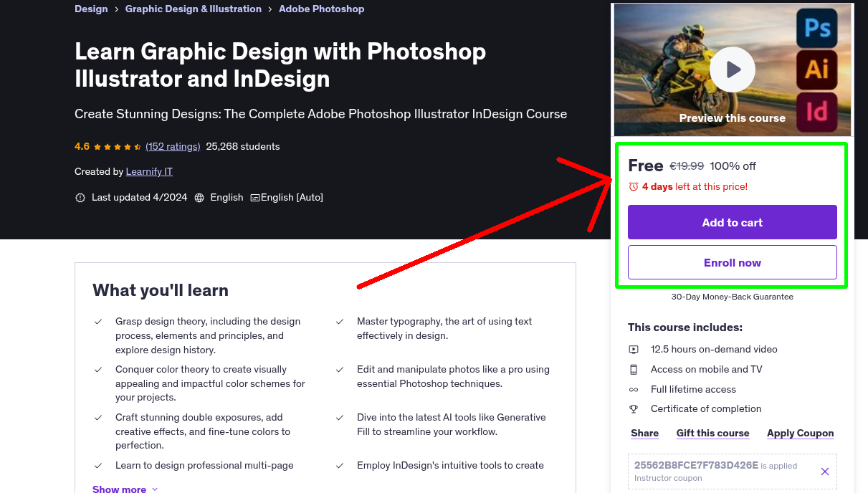Click the Last updated 4/2024 text
This screenshot has height=493, width=868.
140,198
